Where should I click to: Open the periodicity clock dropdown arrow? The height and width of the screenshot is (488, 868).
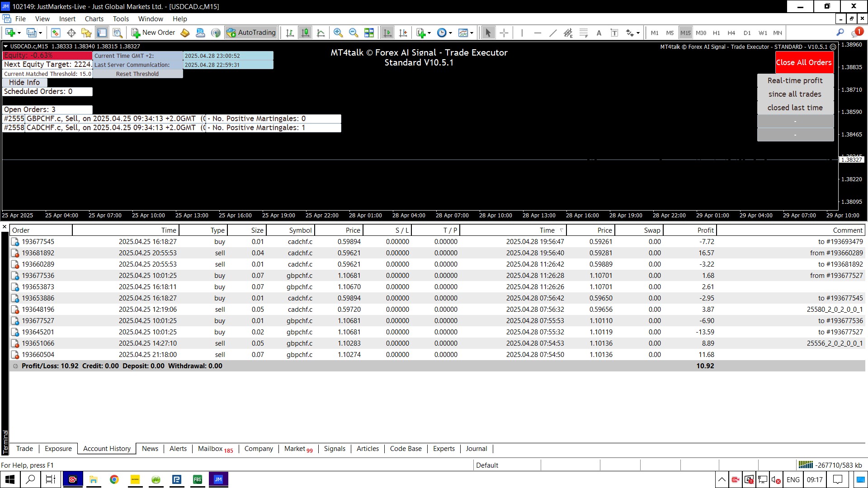pyautogui.click(x=450, y=33)
